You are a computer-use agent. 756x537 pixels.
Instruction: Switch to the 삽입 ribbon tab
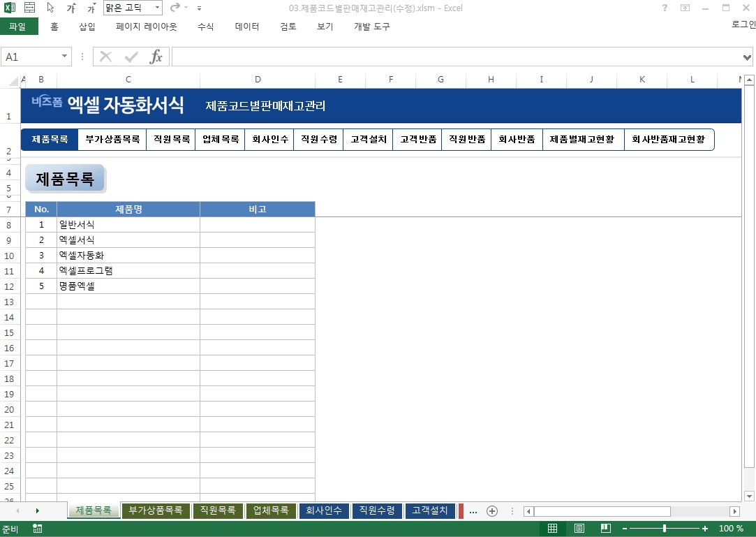[x=87, y=27]
